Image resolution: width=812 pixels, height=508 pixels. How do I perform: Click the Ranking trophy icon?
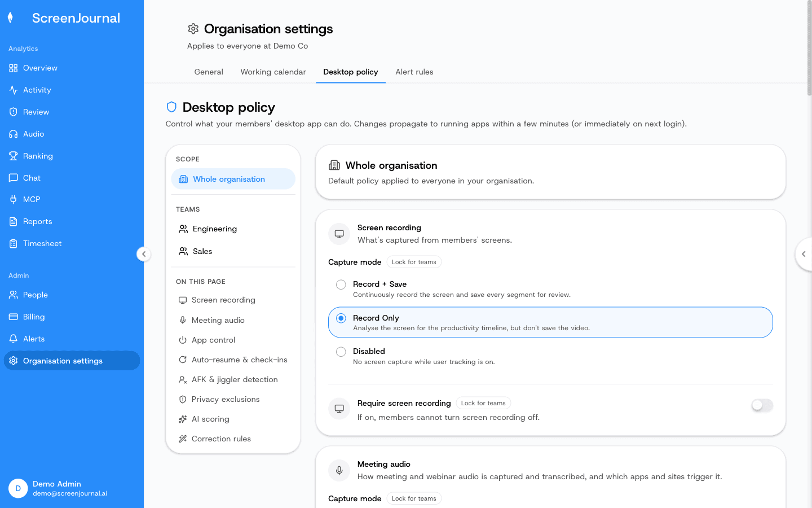(x=14, y=156)
